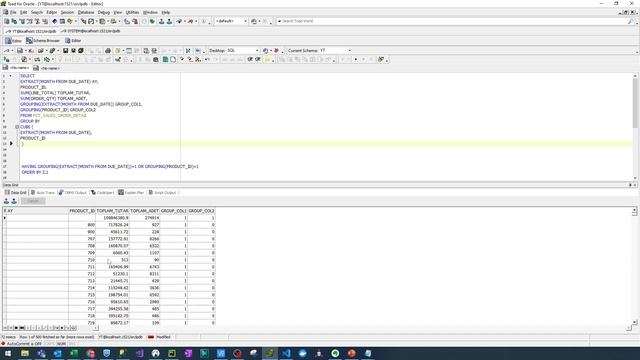The width and height of the screenshot is (640, 360).
Task: Place the cursor on the ORDER BY 2,1 line
Action: (x=35, y=172)
